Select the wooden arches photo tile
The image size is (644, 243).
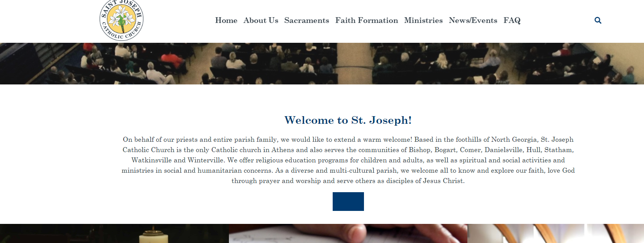point(555,233)
